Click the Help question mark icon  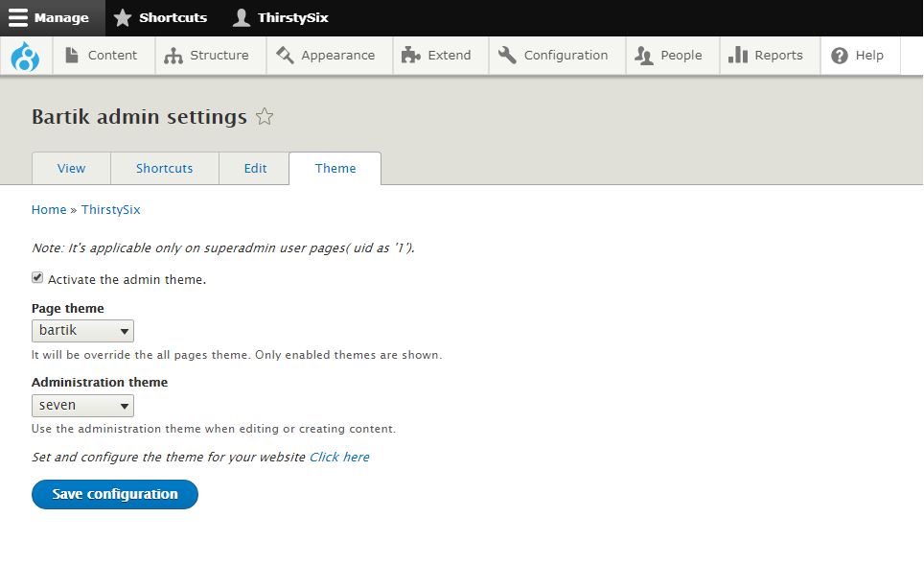click(839, 56)
